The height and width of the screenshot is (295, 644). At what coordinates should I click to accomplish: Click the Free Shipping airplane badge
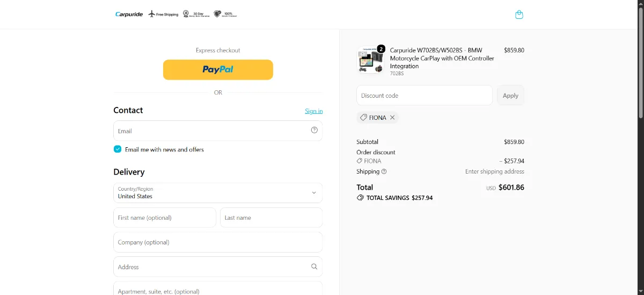pyautogui.click(x=163, y=15)
